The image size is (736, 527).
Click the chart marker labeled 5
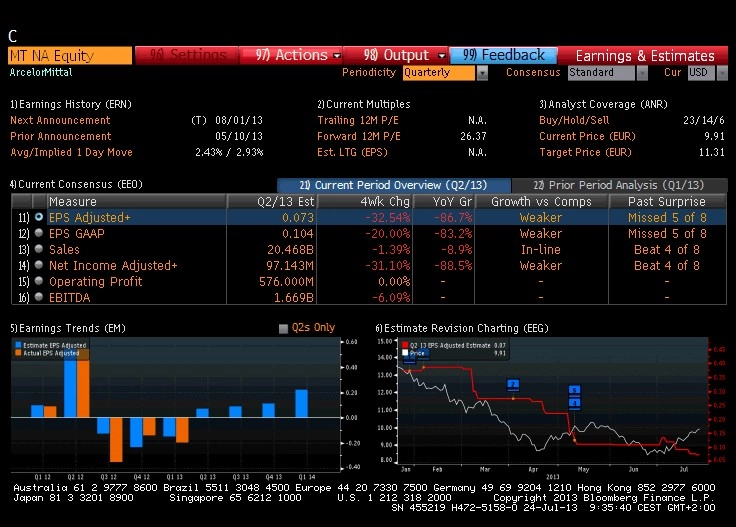pyautogui.click(x=575, y=390)
